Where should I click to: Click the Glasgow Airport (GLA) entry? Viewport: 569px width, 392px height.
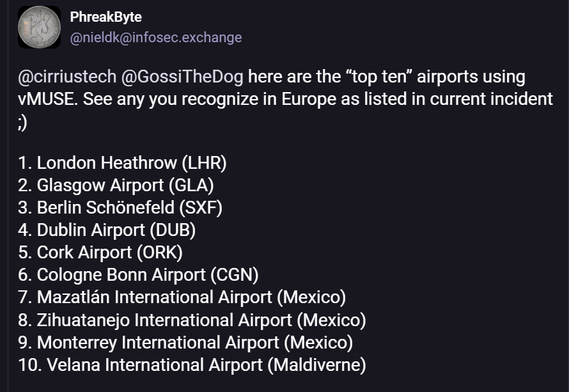click(116, 185)
